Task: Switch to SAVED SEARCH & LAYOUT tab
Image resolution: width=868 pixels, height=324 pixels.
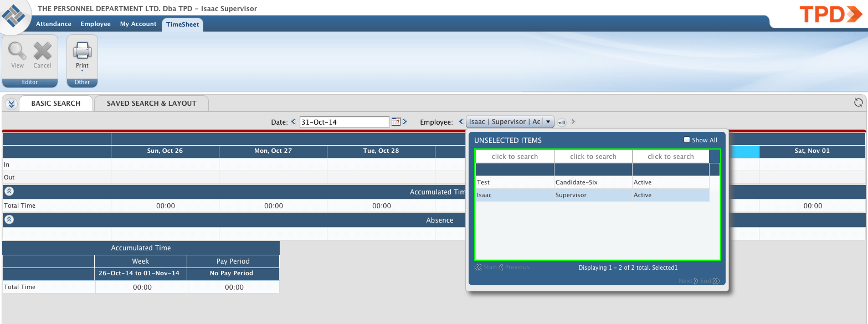Action: pos(151,103)
